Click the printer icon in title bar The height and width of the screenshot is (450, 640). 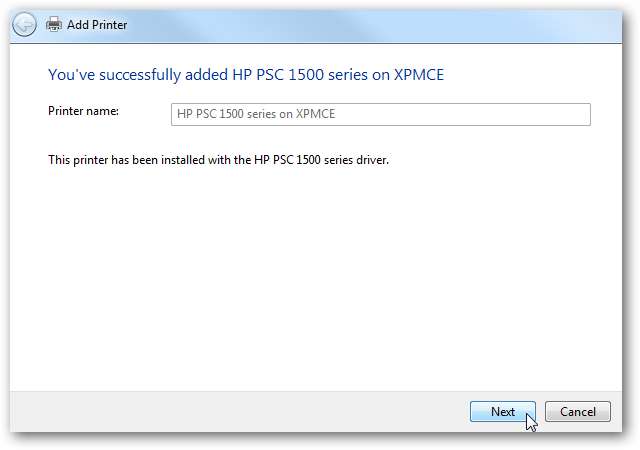pyautogui.click(x=53, y=23)
